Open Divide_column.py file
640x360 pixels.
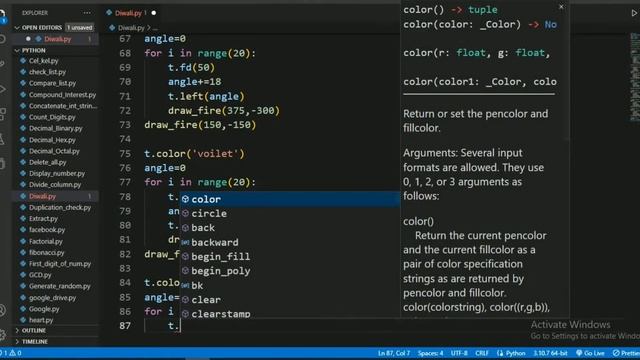pos(56,185)
